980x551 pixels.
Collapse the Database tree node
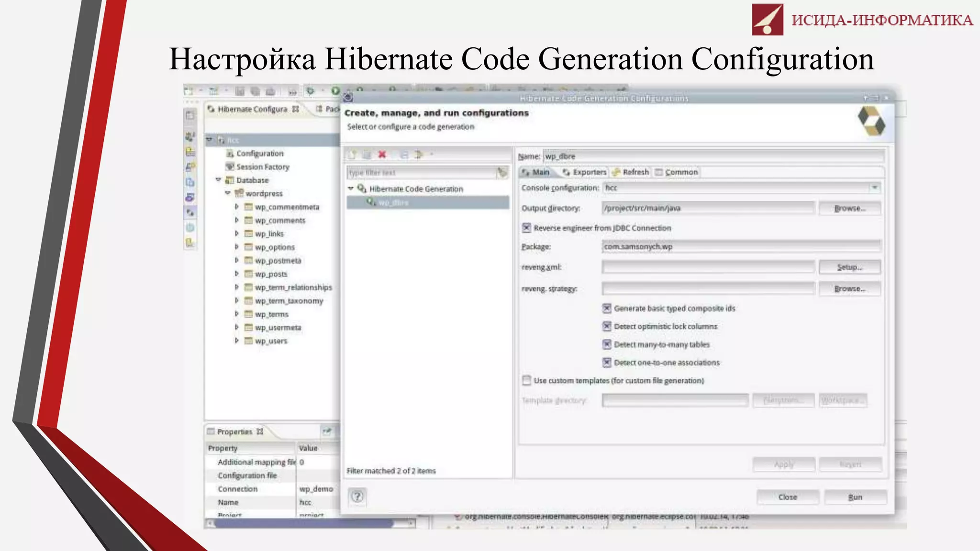[218, 180]
